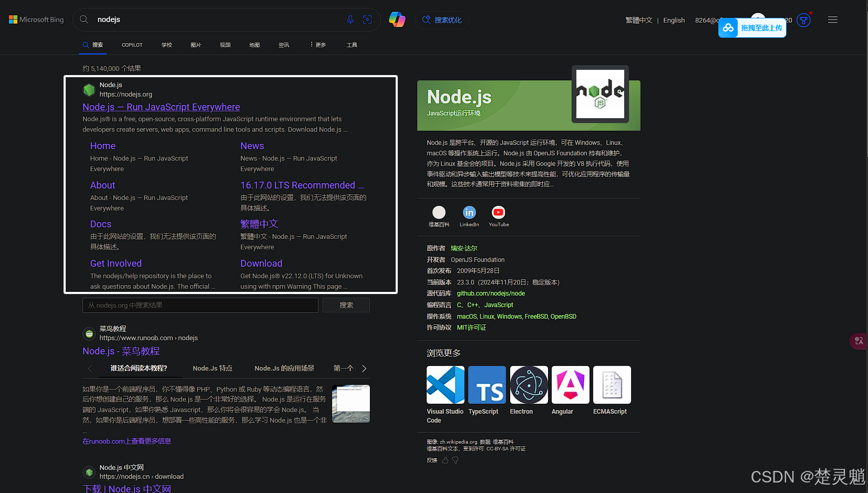Click the 搜索 button beside site search
The width and height of the screenshot is (868, 493).
(x=346, y=305)
